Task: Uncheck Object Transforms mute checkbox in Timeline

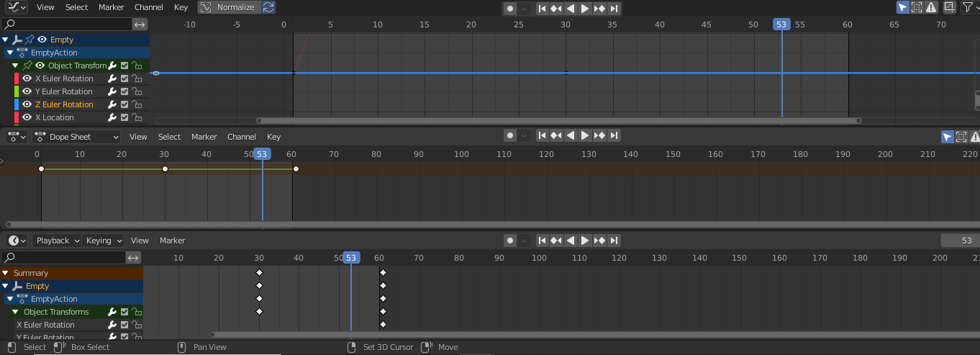Action: coord(124,312)
